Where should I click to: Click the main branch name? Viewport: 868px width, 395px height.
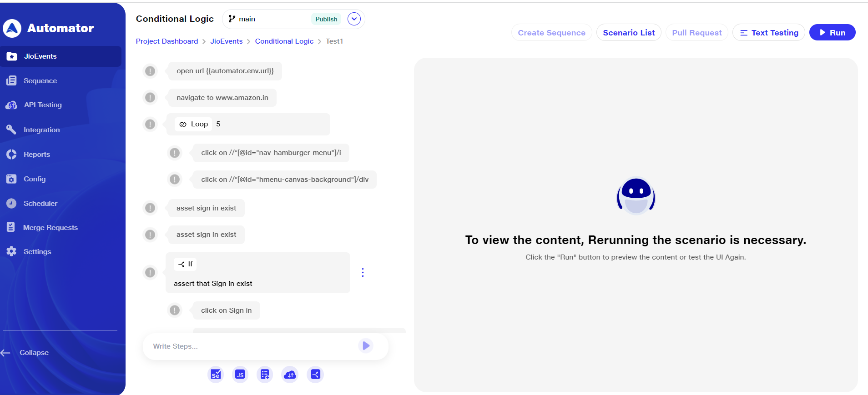[247, 19]
